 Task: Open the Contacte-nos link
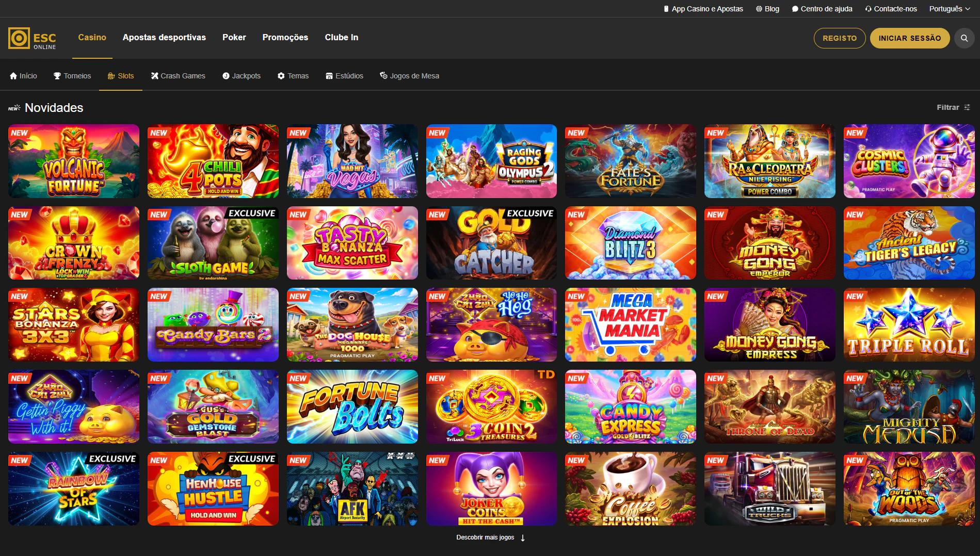[x=891, y=9]
